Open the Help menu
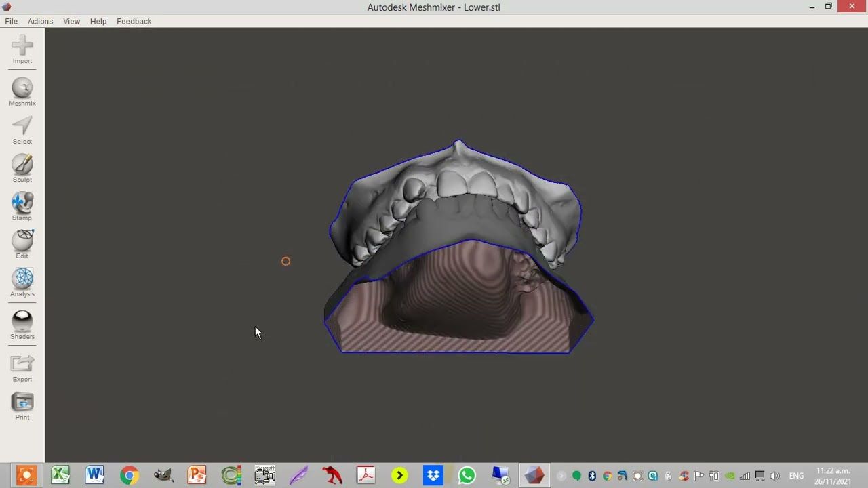 click(98, 21)
